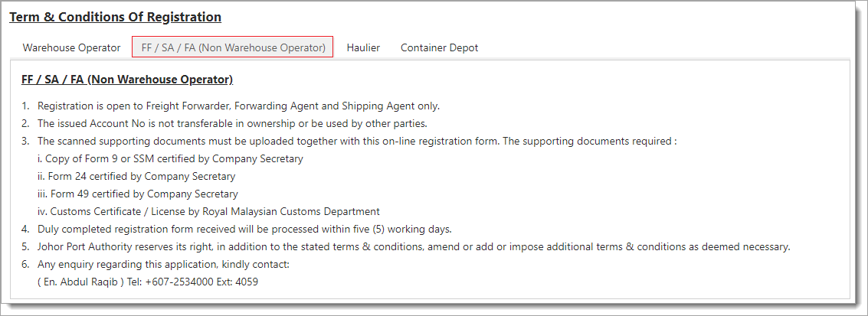Click the scanned supporting documents clause
868x316 pixels.
356,141
